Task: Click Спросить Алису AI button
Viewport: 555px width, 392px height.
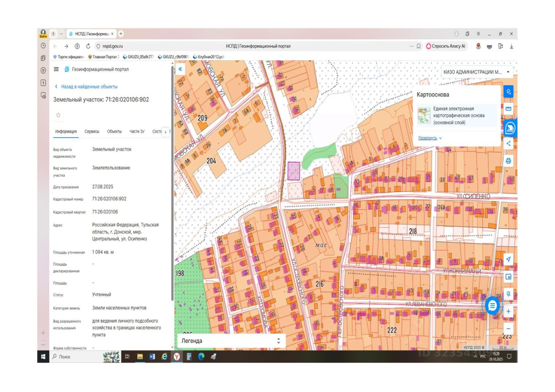Action: click(446, 46)
